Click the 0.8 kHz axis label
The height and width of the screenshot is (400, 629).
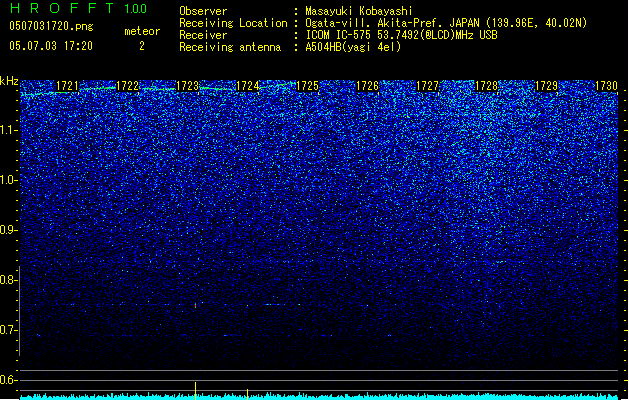[8, 280]
